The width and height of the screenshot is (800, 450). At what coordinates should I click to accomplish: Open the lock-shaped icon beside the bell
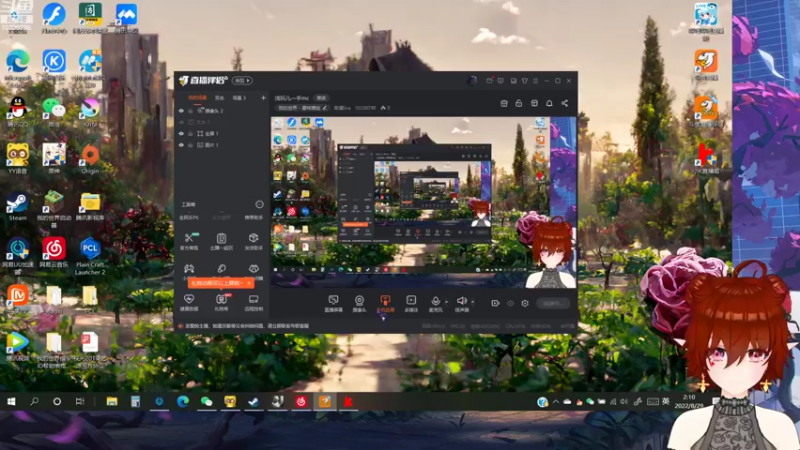(x=519, y=103)
